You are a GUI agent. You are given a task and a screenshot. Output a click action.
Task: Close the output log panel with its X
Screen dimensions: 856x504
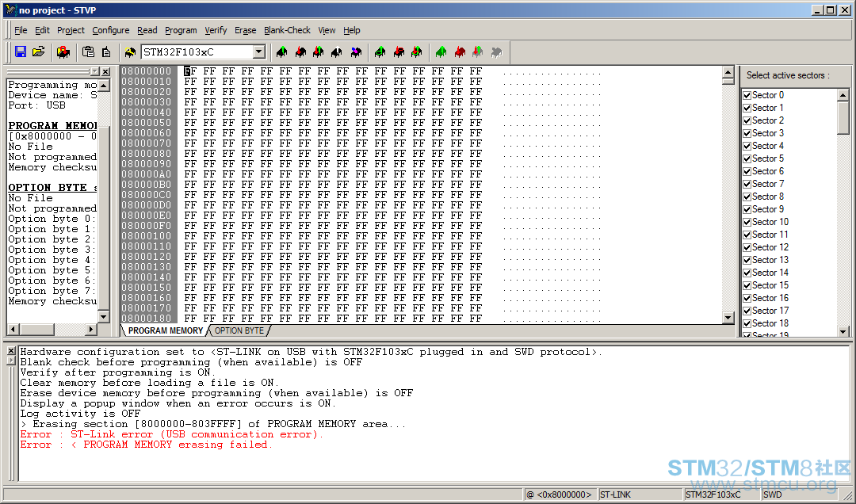pos(11,351)
